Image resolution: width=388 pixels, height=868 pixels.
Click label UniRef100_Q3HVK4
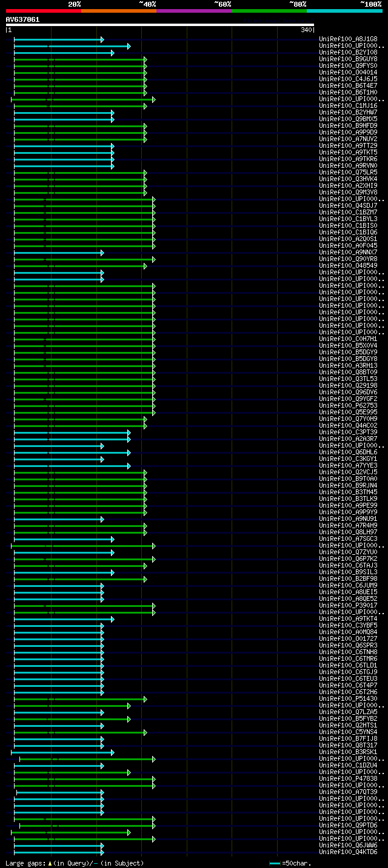tap(348, 179)
